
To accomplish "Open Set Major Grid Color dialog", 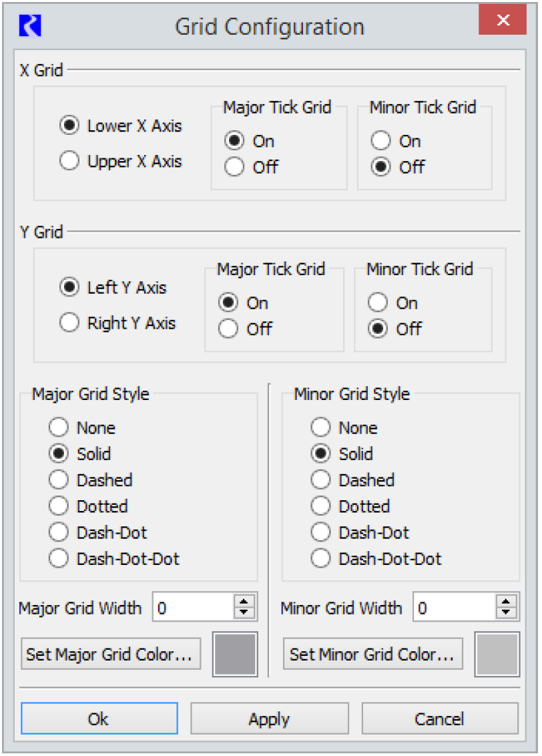I will click(x=111, y=654).
